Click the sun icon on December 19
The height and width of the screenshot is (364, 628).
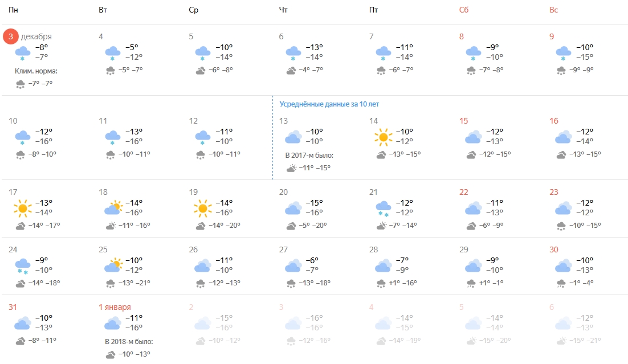pyautogui.click(x=203, y=208)
